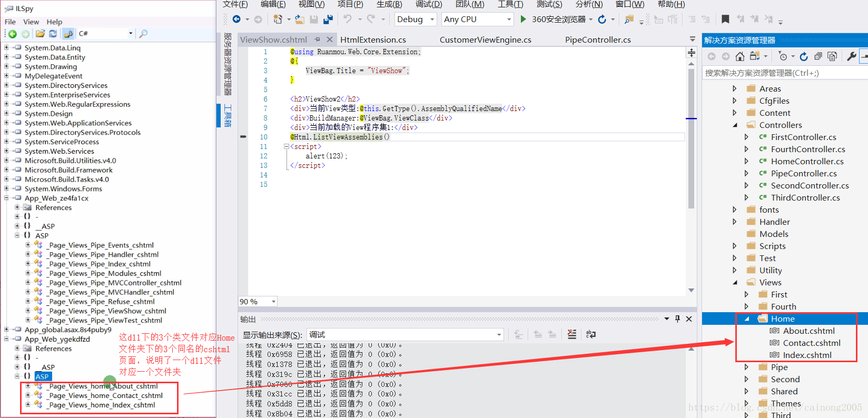Open the 工具(T) menu in Visual Studio
868x418 pixels.
click(510, 5)
